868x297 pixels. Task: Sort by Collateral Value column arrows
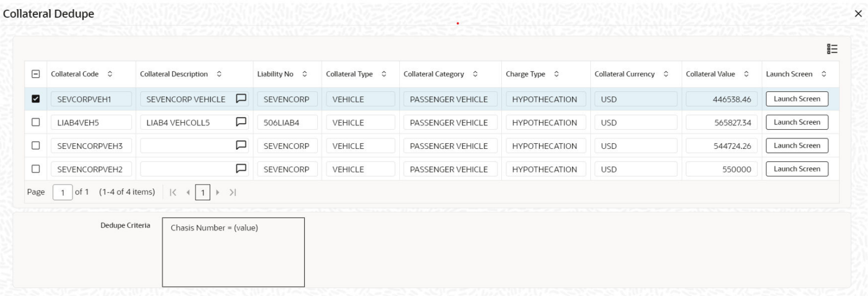[746, 74]
